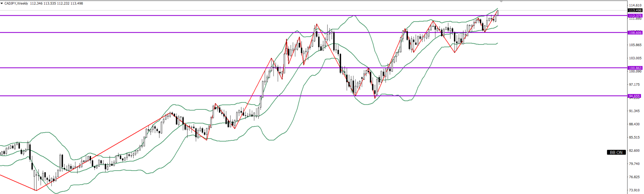
Task: Click the 114.610 price scale value
Action: [x=635, y=5]
